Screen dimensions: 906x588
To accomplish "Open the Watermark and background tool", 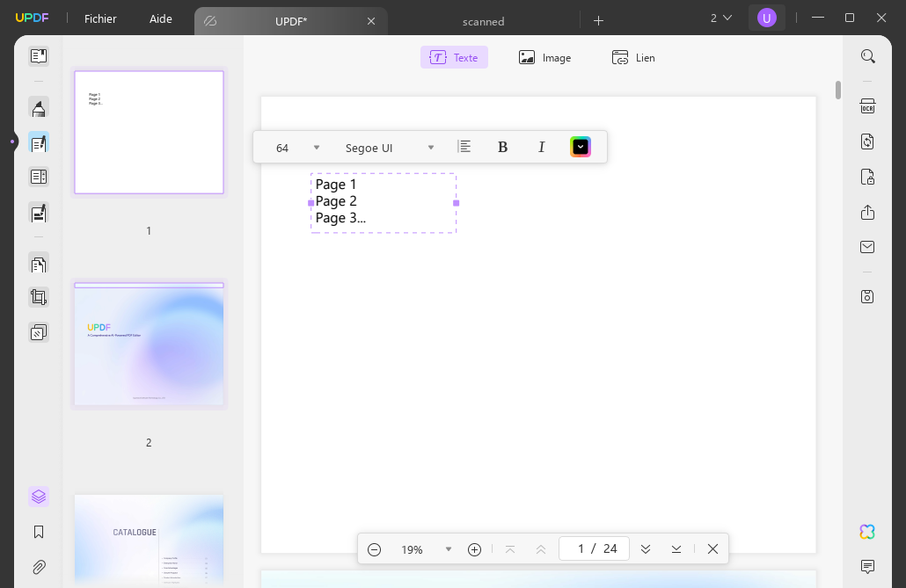I will click(39, 333).
